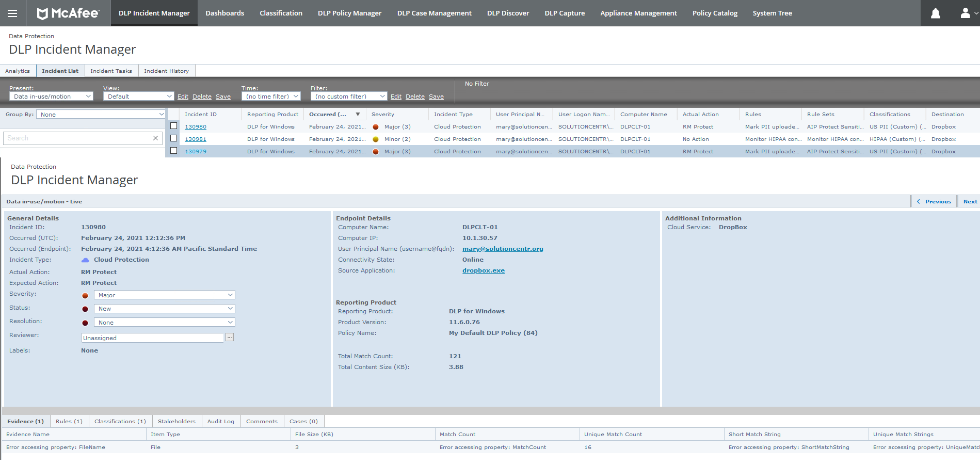This screenshot has height=464, width=980.
Task: Tick the checkbox for incident 130979
Action: (x=174, y=151)
